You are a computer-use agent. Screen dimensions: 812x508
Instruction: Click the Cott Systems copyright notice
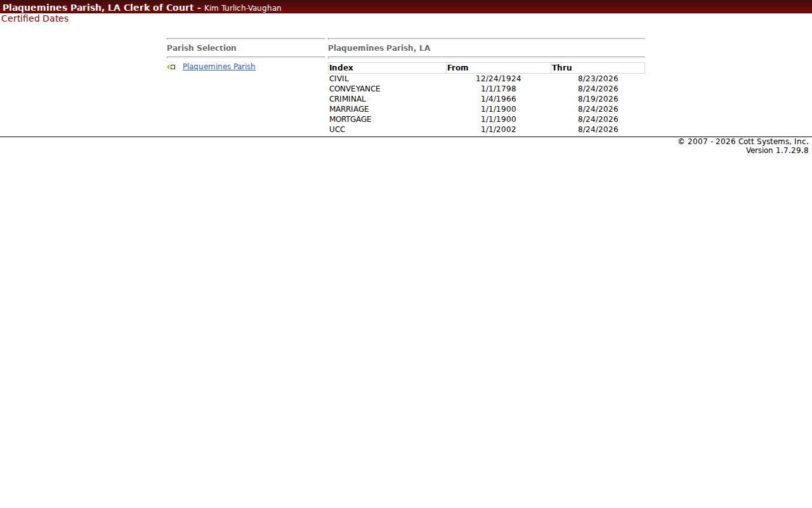coord(743,142)
